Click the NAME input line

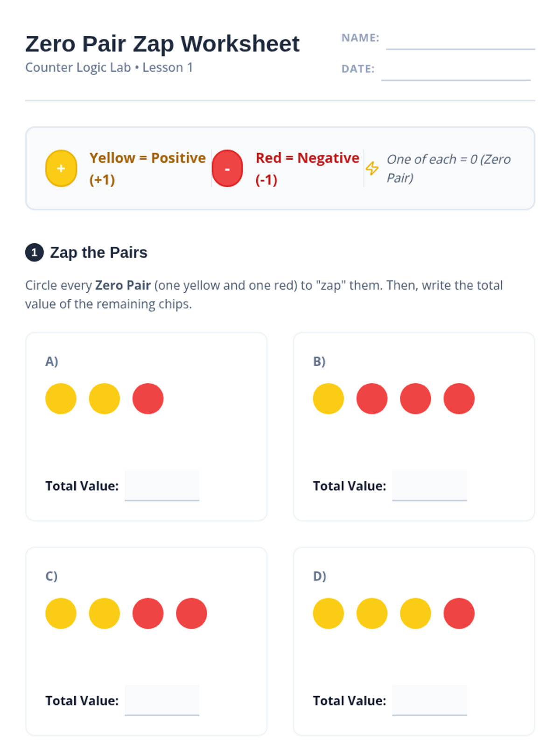coord(460,40)
